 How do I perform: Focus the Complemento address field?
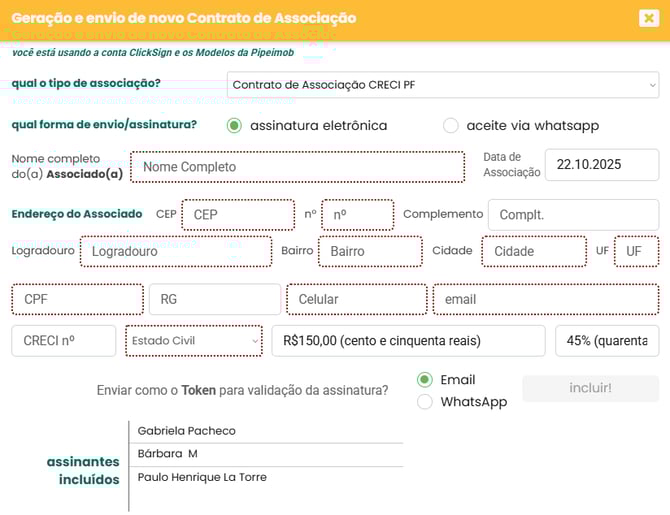point(572,215)
